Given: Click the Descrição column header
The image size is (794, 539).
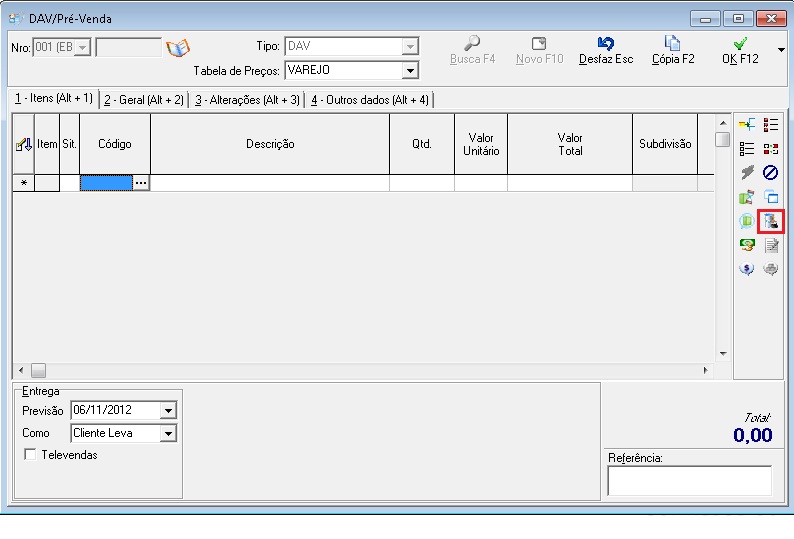Looking at the screenshot, I should click(x=270, y=144).
